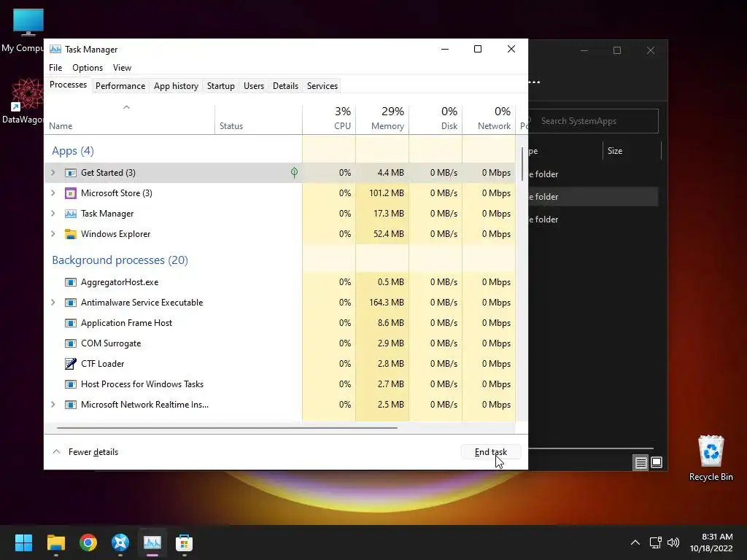Image resolution: width=747 pixels, height=560 pixels.
Task: Show hidden system tray icons
Action: [635, 542]
